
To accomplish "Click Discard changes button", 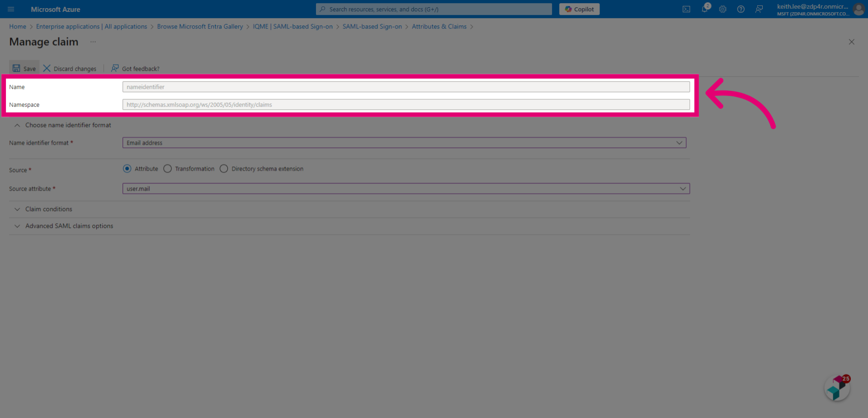I will point(70,69).
